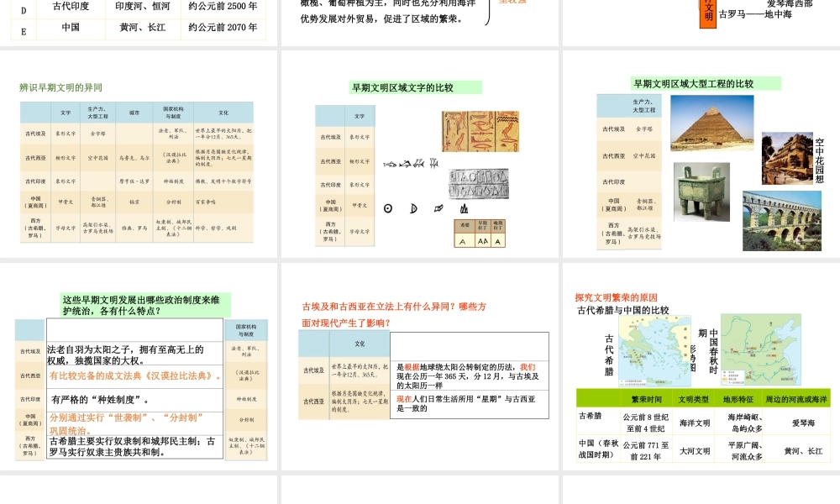
Task: Click the cell 约公元前 2070 年
Action: [223, 28]
